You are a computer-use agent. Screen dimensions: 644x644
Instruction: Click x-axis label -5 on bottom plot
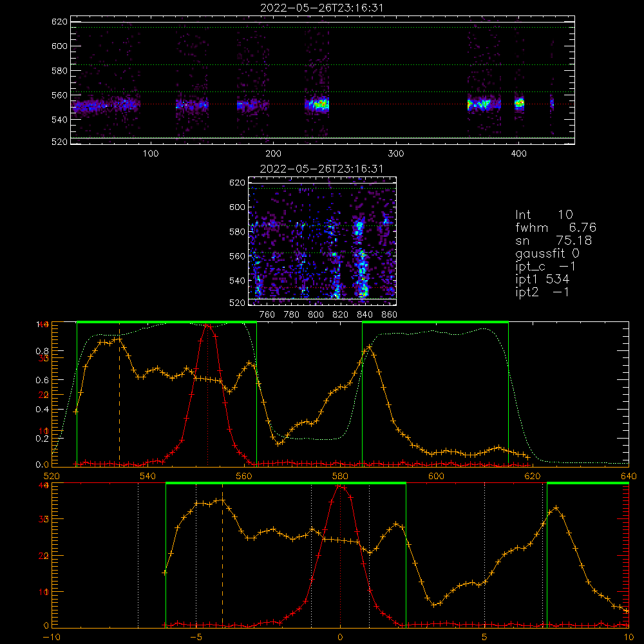196,637
